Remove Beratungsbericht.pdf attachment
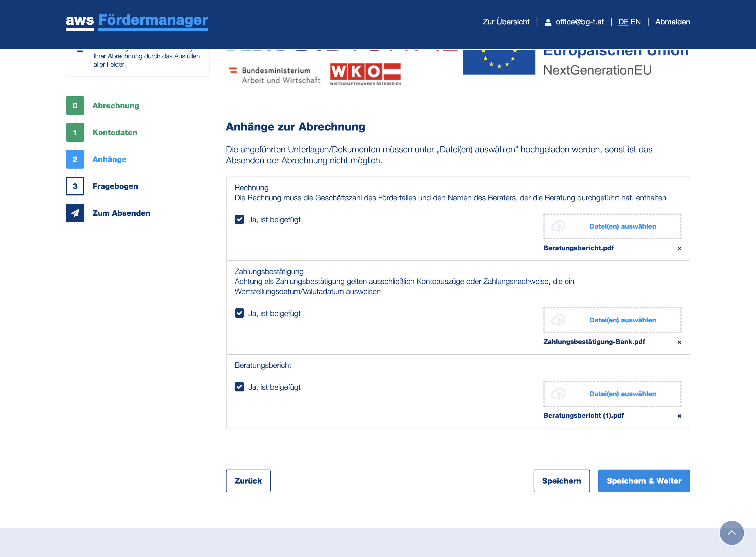Image resolution: width=756 pixels, height=557 pixels. [679, 249]
